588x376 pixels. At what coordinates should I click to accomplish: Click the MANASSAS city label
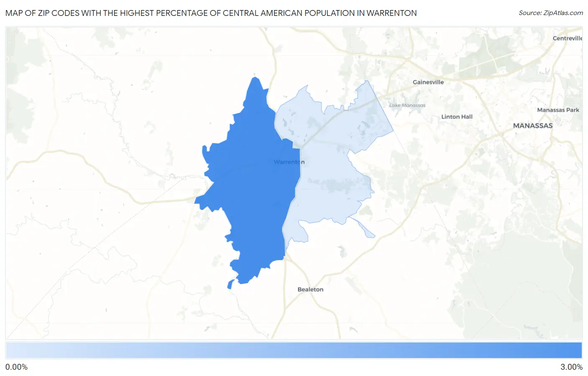(x=533, y=125)
